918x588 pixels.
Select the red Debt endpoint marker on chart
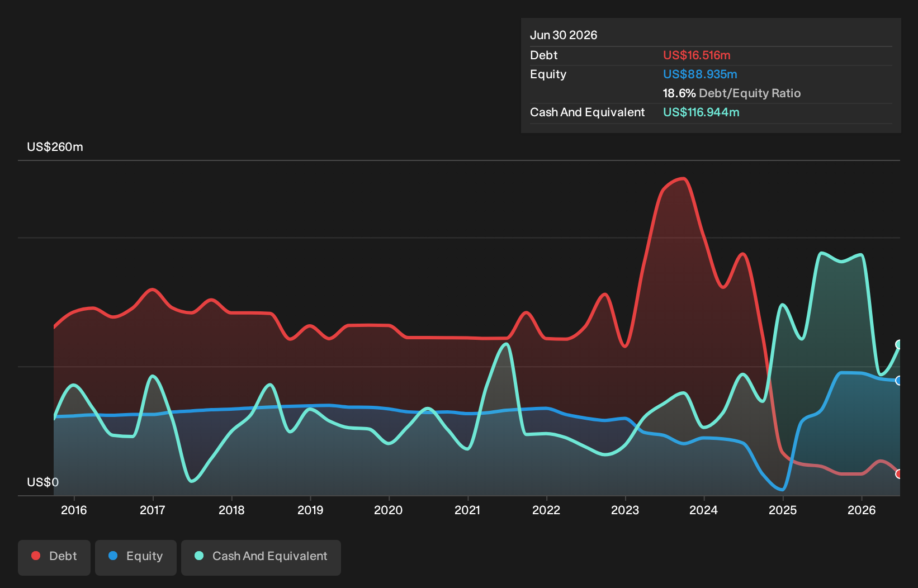899,474
